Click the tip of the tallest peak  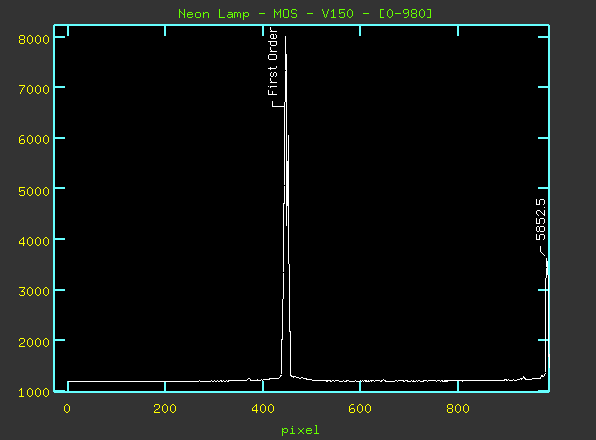point(285,37)
